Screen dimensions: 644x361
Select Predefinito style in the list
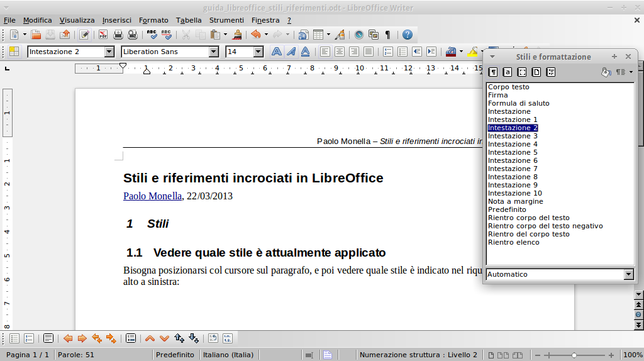point(507,209)
